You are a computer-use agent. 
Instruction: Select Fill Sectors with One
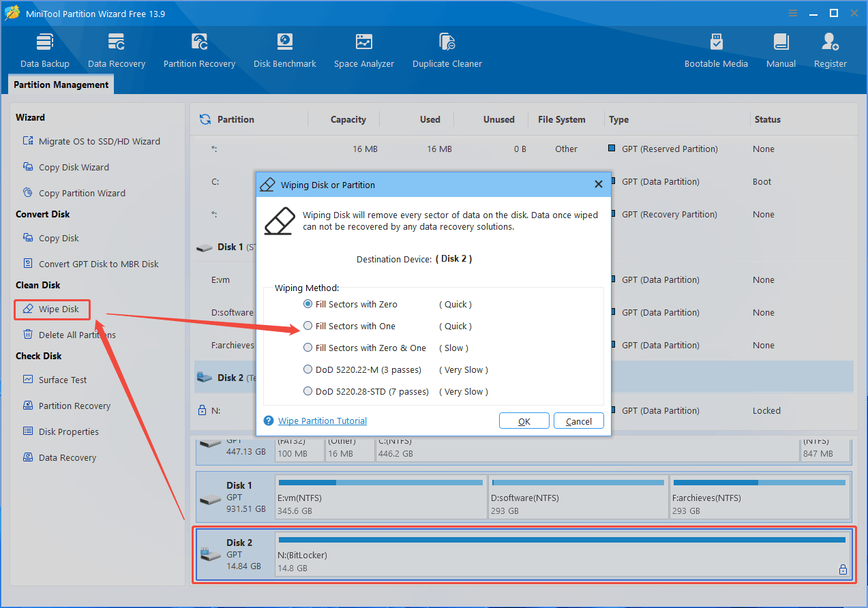(349, 326)
